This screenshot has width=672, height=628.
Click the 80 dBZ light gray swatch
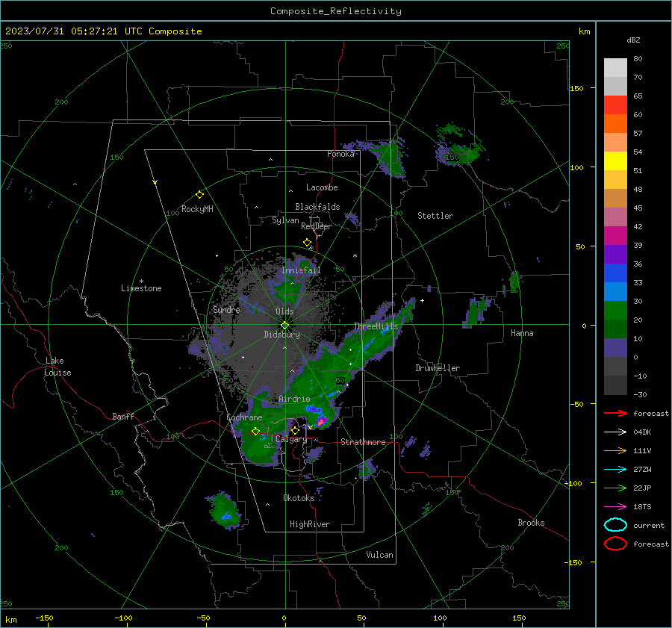tap(615, 67)
